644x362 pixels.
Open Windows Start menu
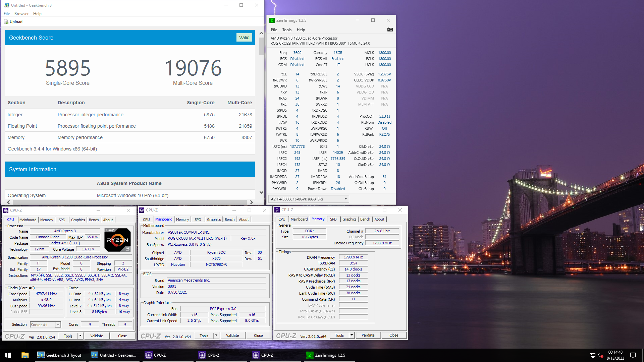pos(8,355)
